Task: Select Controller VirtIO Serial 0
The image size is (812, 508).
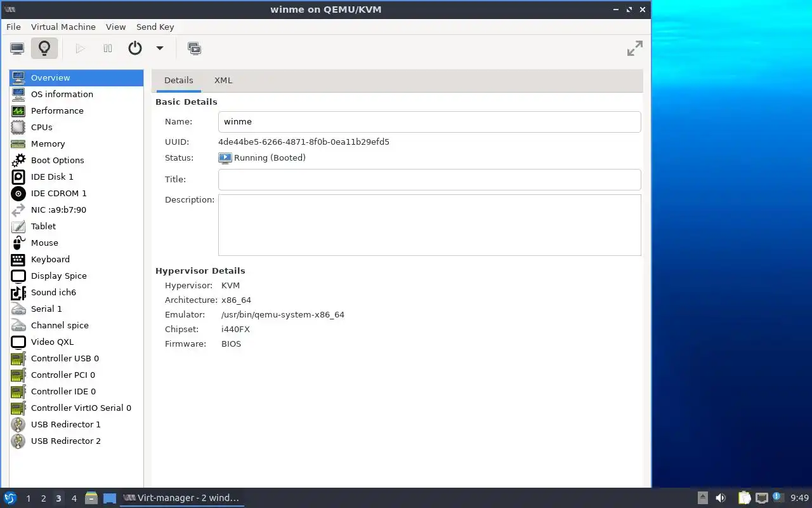Action: (x=76, y=408)
